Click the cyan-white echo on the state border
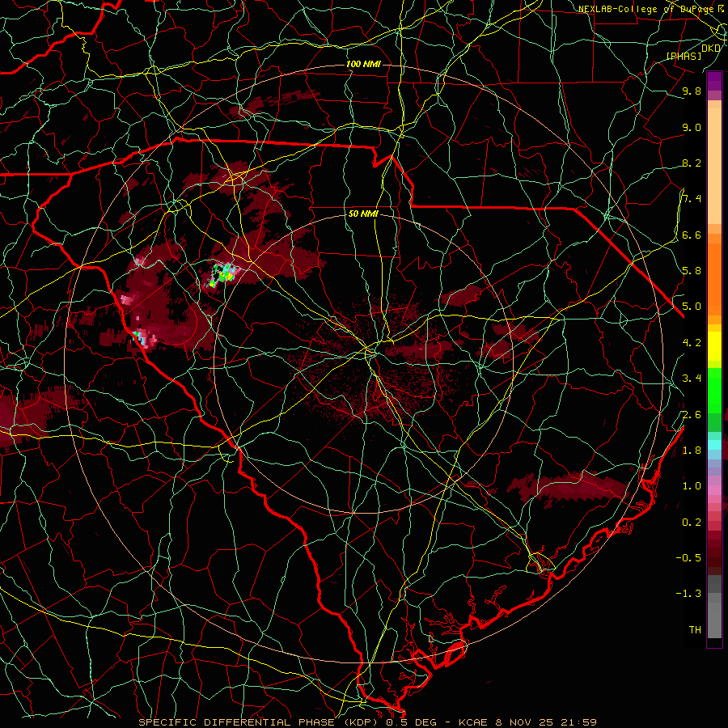The width and height of the screenshot is (728, 728). (x=141, y=338)
